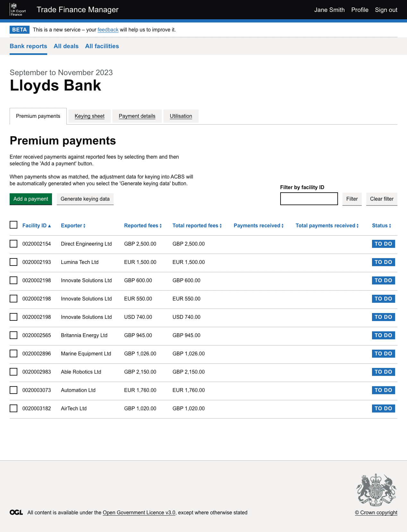Open the feedback link in beta banner
The image size is (407, 532).
click(108, 30)
